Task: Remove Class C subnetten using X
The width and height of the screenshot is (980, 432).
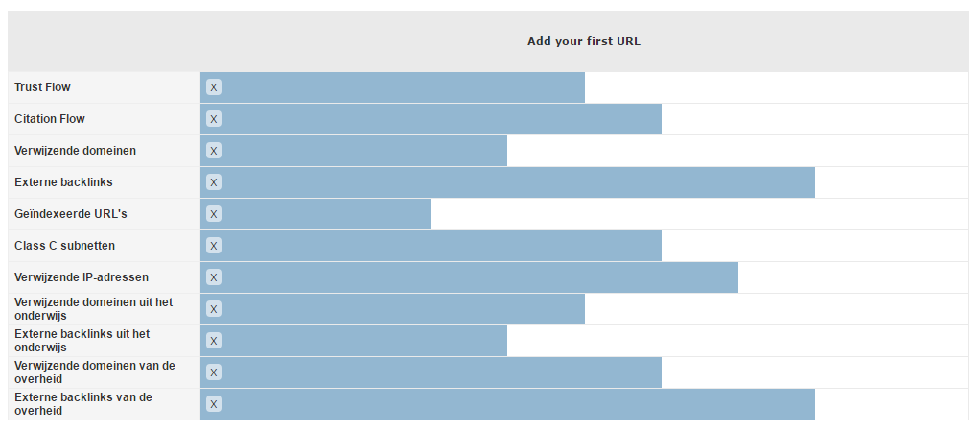Action: (x=214, y=246)
